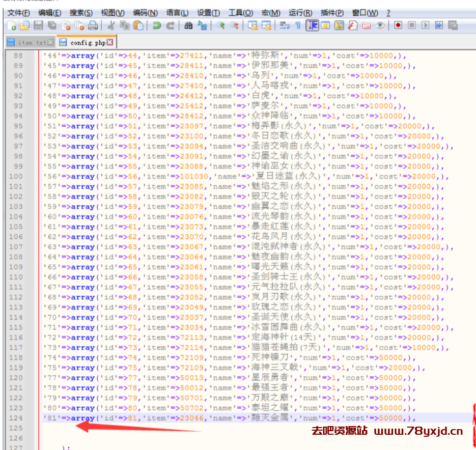Click line number 124 in the margin

click(16, 418)
